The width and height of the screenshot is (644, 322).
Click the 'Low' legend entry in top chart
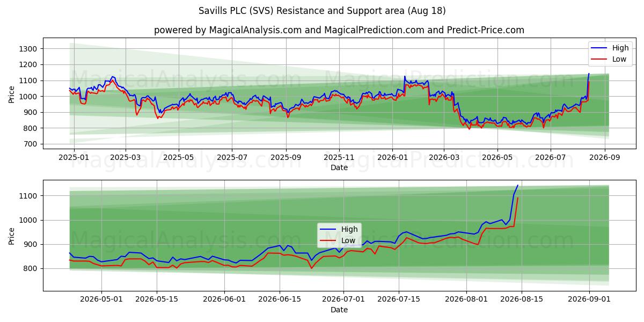tap(619, 59)
